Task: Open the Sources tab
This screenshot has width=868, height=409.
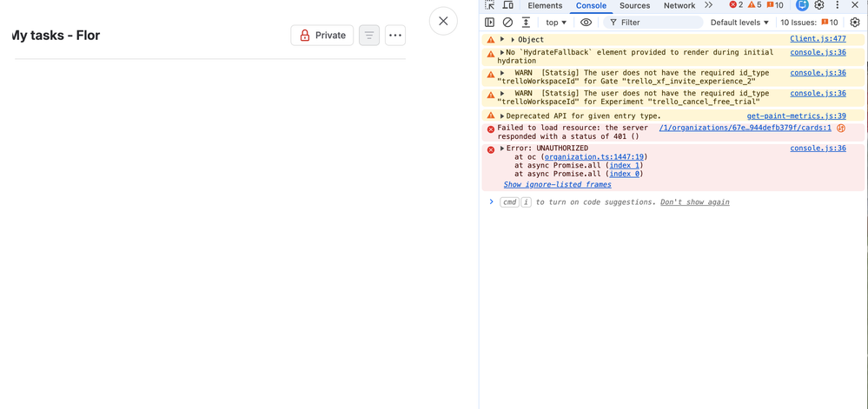Action: 634,5
